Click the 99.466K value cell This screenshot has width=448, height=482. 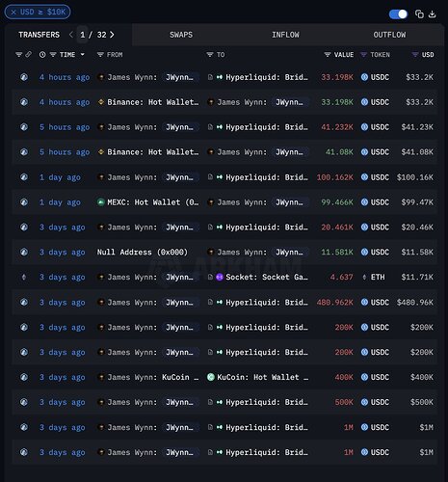click(x=337, y=202)
